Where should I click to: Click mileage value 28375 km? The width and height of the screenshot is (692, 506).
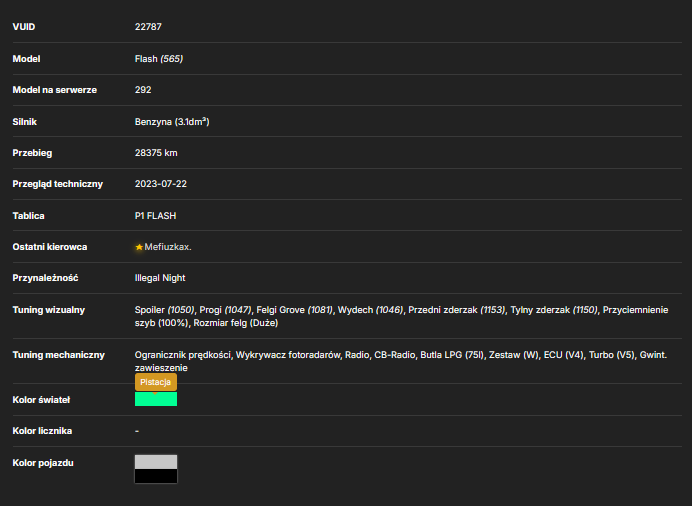156,153
